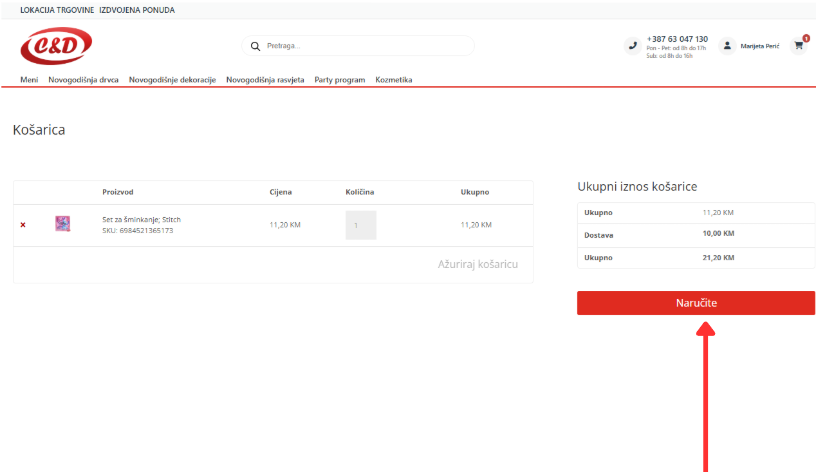Image resolution: width=816 pixels, height=472 pixels.
Task: Navigate to Party program section
Action: point(339,80)
